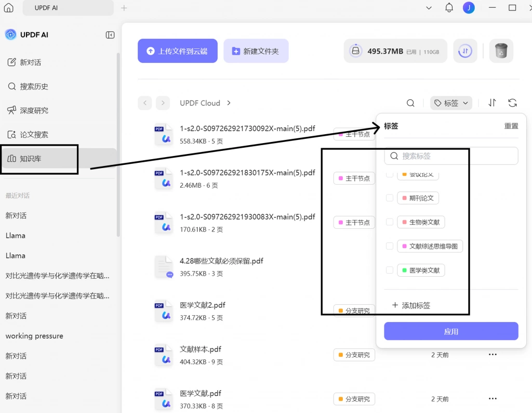Apply tag filter with 应用 button
The height and width of the screenshot is (413, 532).
coord(451,331)
